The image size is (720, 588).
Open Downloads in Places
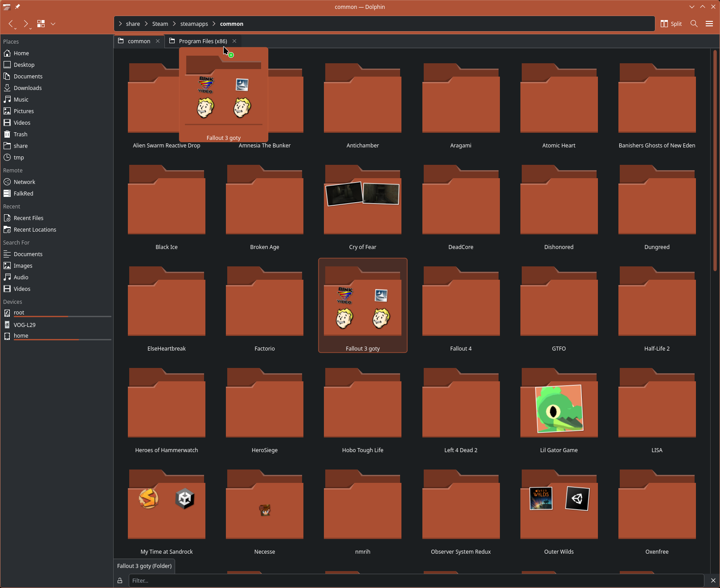click(57, 88)
